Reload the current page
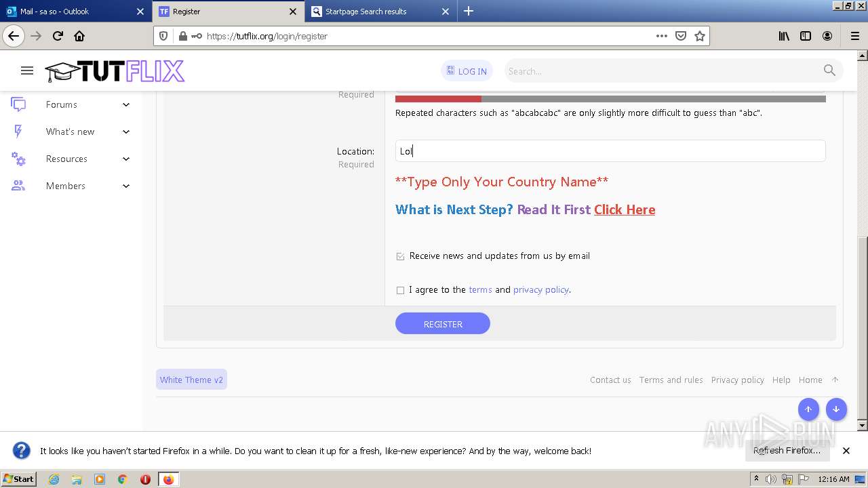The height and width of the screenshot is (488, 868). pos(58,36)
